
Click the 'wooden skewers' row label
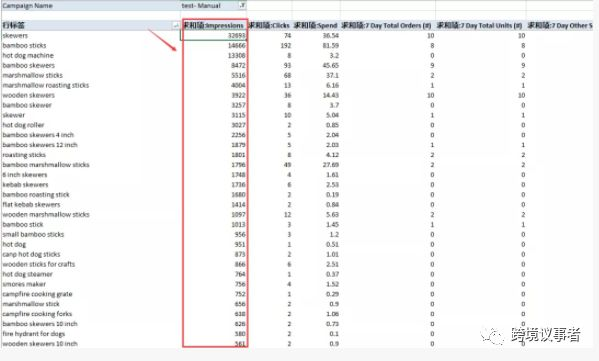[x=29, y=95]
